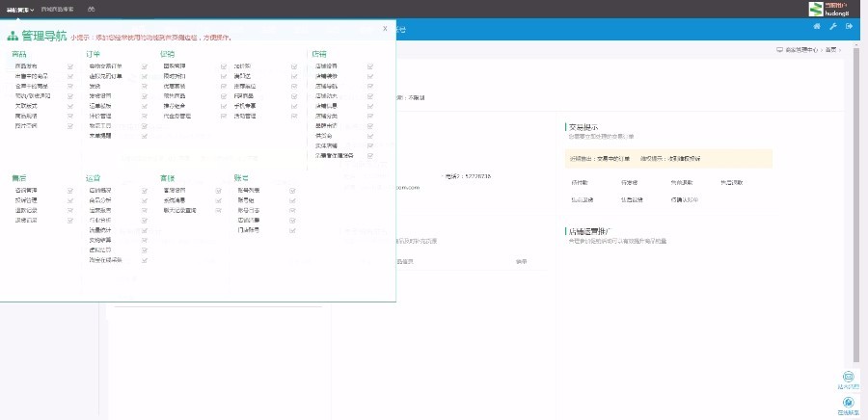
Task: Click the home icon in blue header
Action: (x=817, y=27)
